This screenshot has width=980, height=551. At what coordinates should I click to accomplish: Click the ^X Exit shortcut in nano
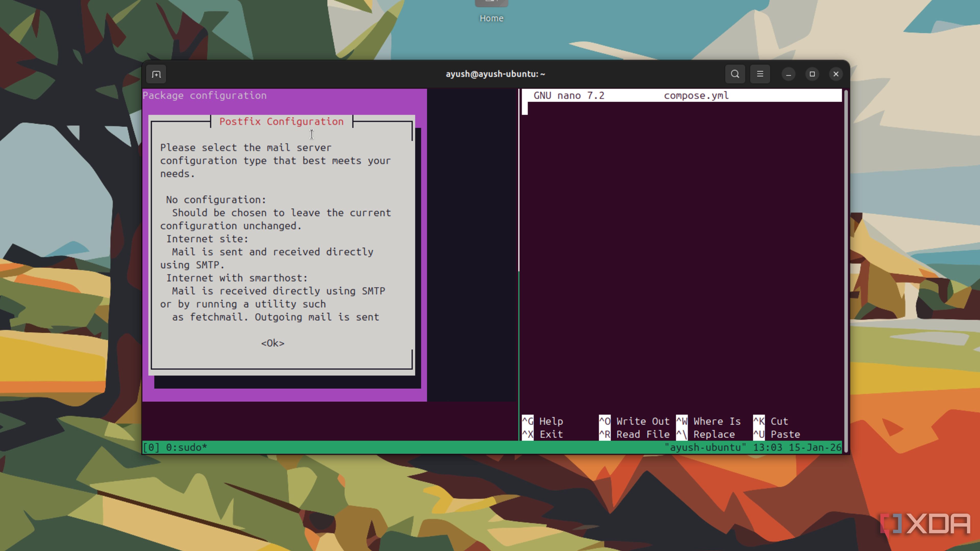(x=542, y=434)
